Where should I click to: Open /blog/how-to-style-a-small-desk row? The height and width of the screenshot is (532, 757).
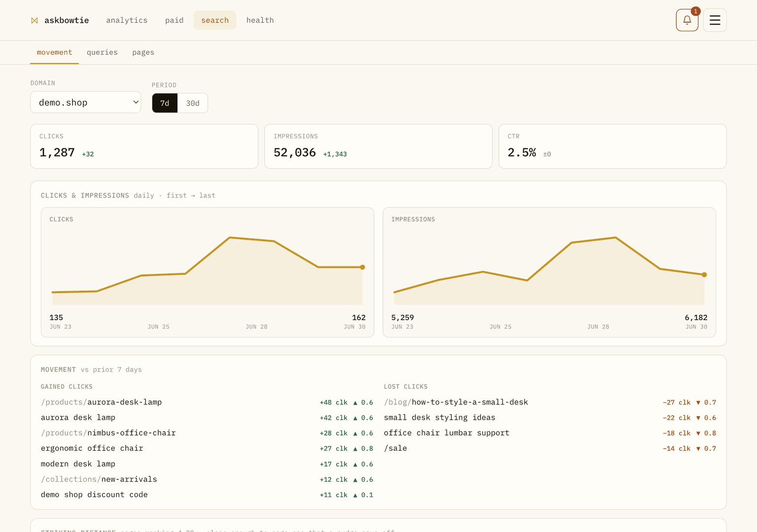tap(550, 402)
